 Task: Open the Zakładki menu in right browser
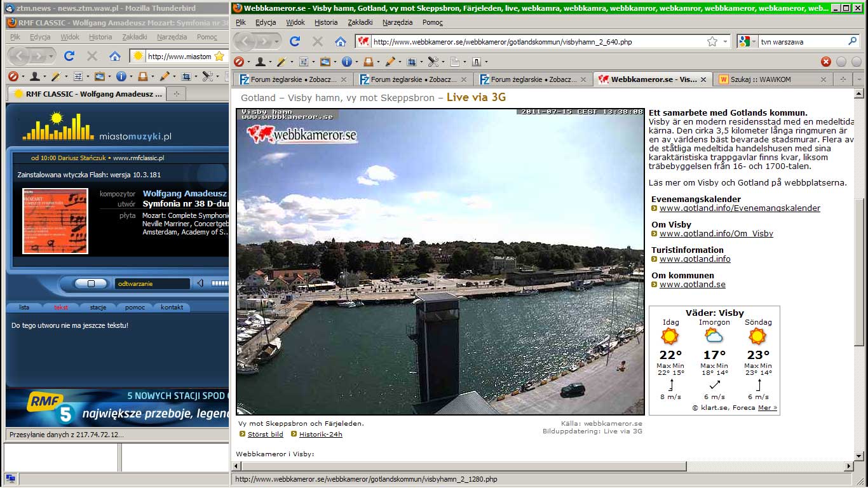(x=361, y=22)
